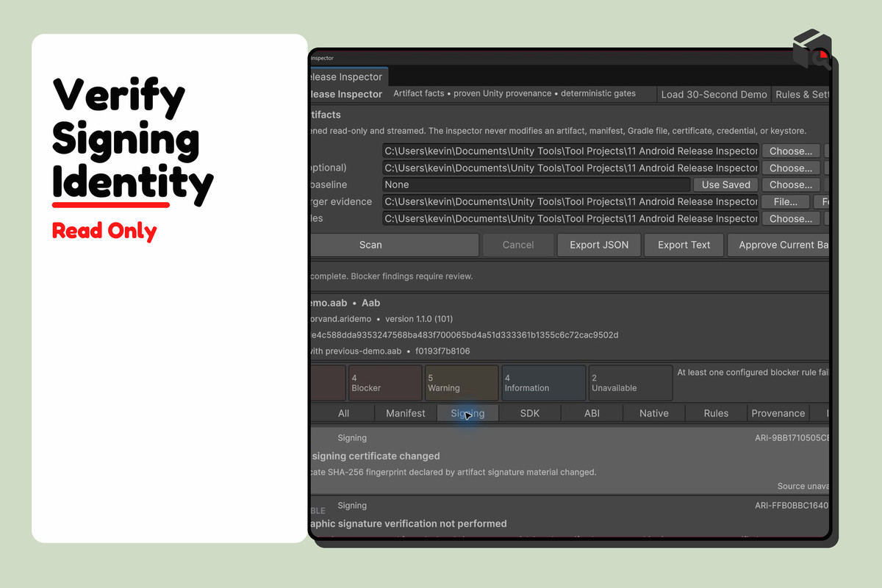The height and width of the screenshot is (588, 882).
Task: Select the Signing filter tab
Action: [467, 413]
